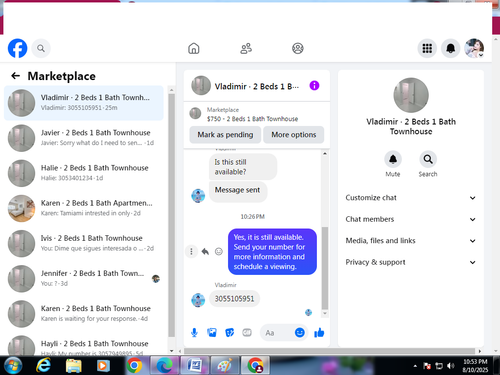Open the emoji picker in message box
Viewport: 500px width, 375px height.
point(300,332)
